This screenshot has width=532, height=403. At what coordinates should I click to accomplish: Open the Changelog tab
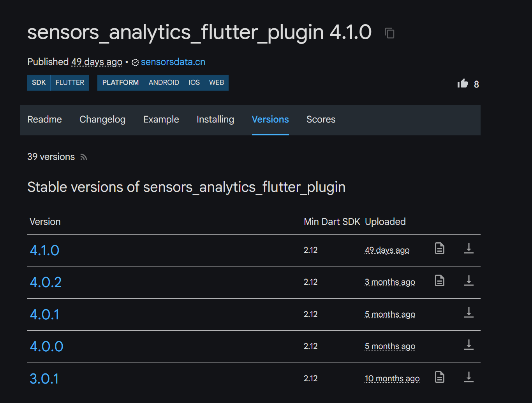(102, 119)
